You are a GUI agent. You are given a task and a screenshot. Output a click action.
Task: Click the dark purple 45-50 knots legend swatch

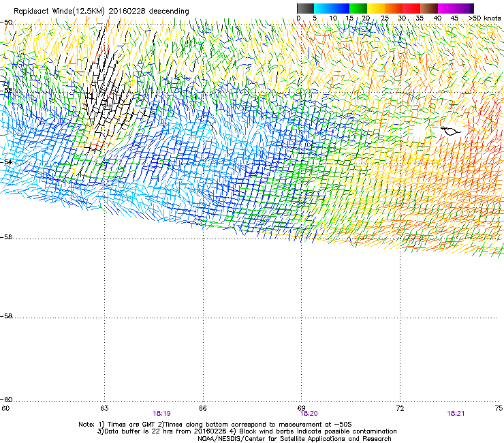click(x=464, y=8)
